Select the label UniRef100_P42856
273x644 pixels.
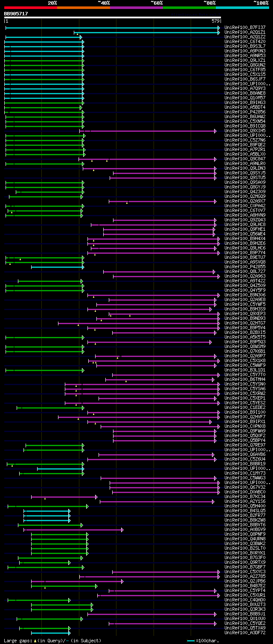245,112
